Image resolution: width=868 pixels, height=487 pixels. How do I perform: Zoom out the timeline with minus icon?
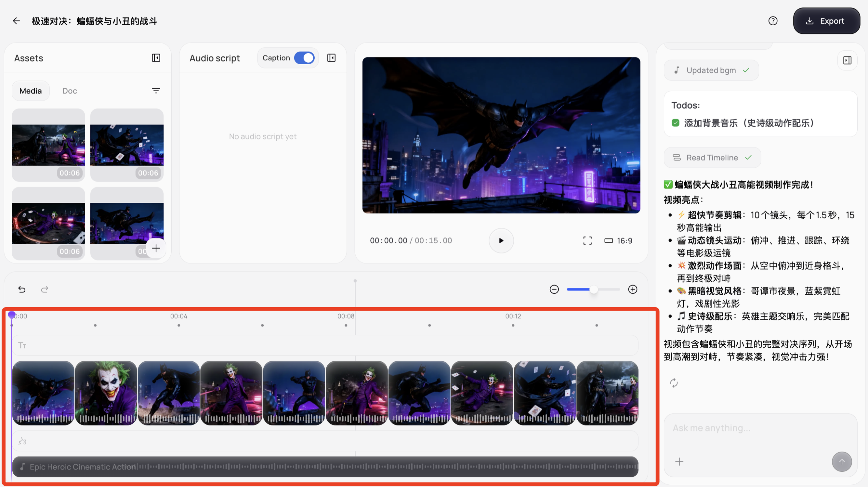point(554,289)
